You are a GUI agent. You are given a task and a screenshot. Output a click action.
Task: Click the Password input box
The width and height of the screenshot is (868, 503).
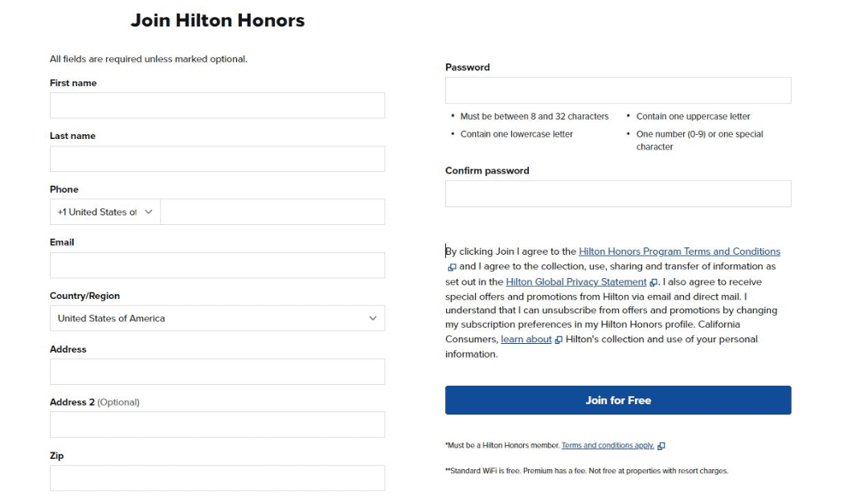click(618, 89)
